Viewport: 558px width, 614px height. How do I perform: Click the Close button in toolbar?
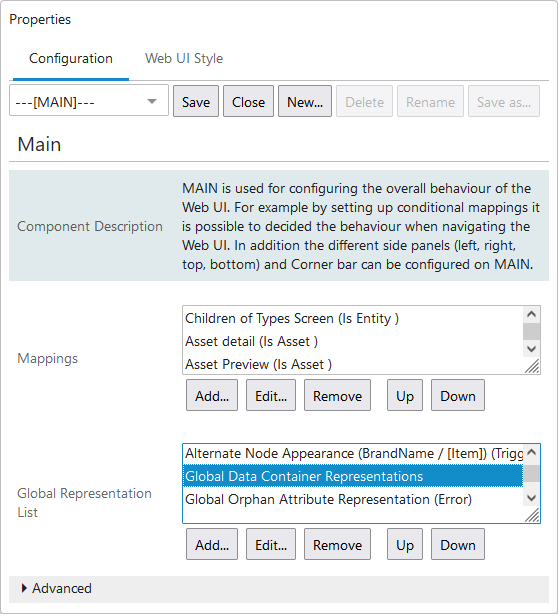248,102
